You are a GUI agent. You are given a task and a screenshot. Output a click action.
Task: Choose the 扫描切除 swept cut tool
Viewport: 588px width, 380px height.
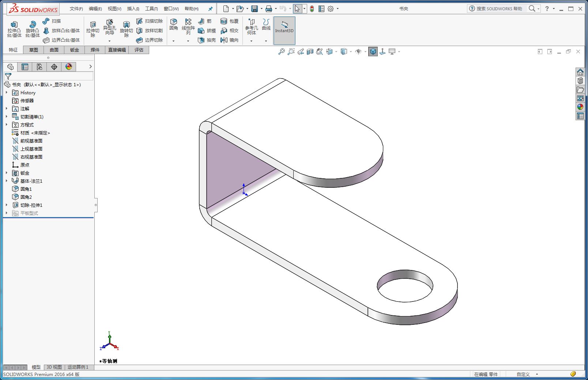149,21
